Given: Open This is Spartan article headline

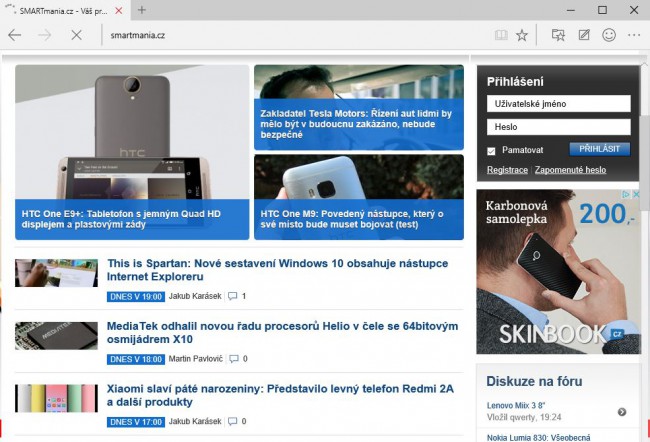Looking at the screenshot, I should pos(277,270).
